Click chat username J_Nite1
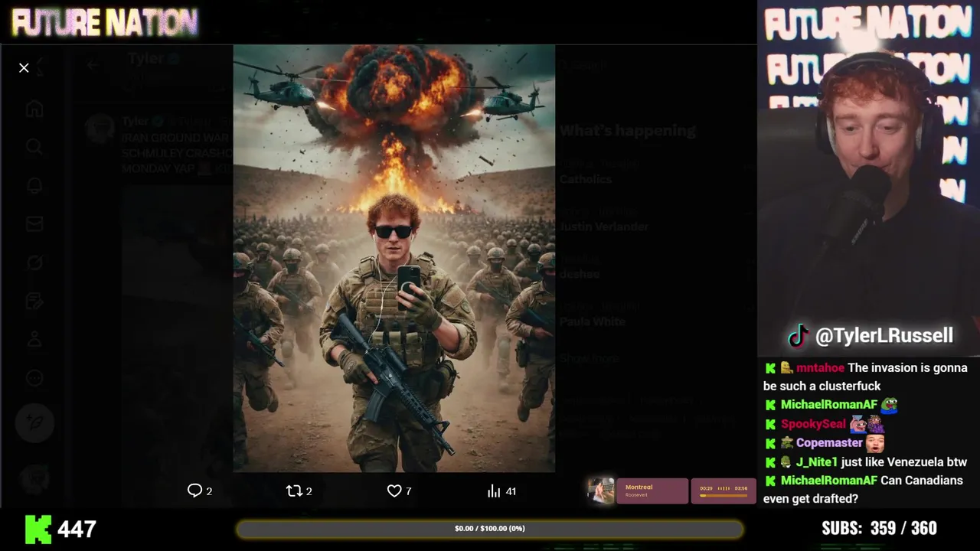Viewport: 980px width, 551px height. pos(816,462)
